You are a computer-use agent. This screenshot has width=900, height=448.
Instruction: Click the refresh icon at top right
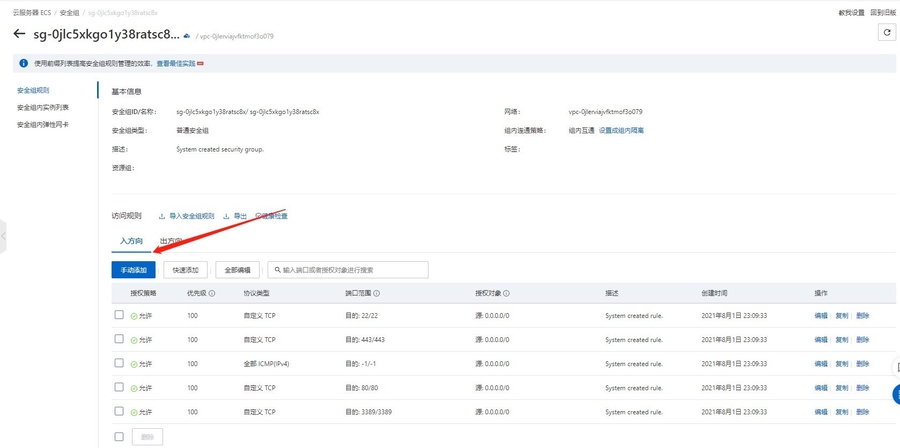pyautogui.click(x=885, y=33)
